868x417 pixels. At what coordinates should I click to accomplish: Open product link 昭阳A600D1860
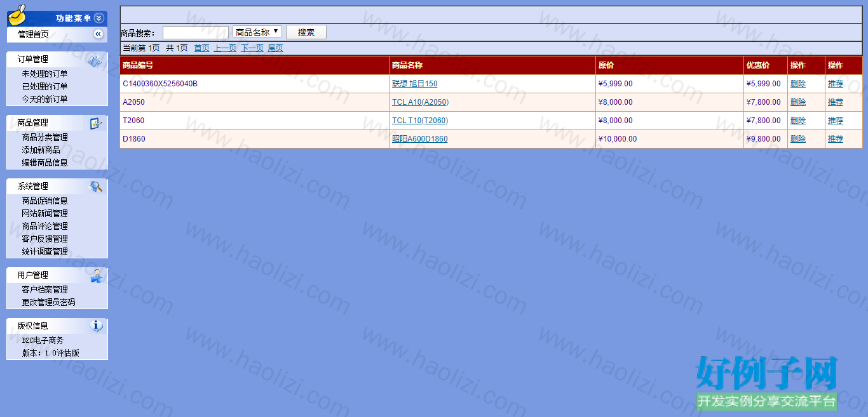[419, 139]
